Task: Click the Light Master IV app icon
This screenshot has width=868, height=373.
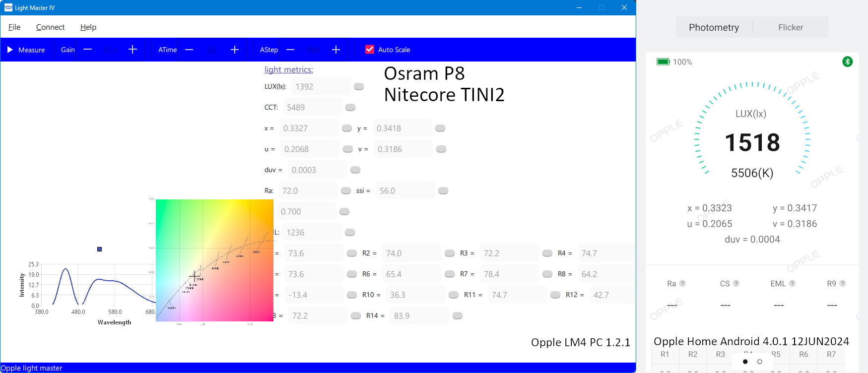Action: pos(8,7)
